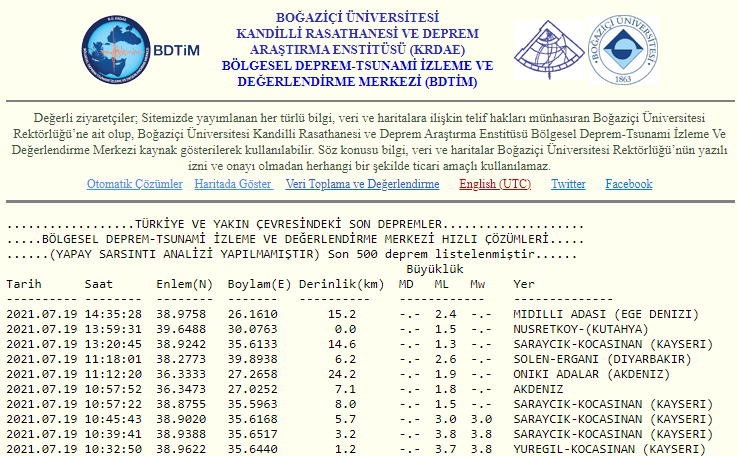Click the depth value 14.6
The image size is (738, 456).
coord(342,344)
